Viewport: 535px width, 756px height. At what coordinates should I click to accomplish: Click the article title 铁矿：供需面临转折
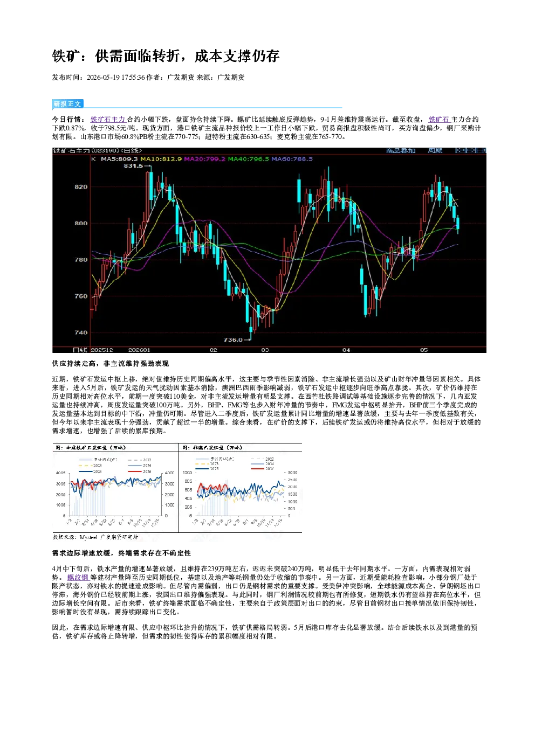(166, 56)
